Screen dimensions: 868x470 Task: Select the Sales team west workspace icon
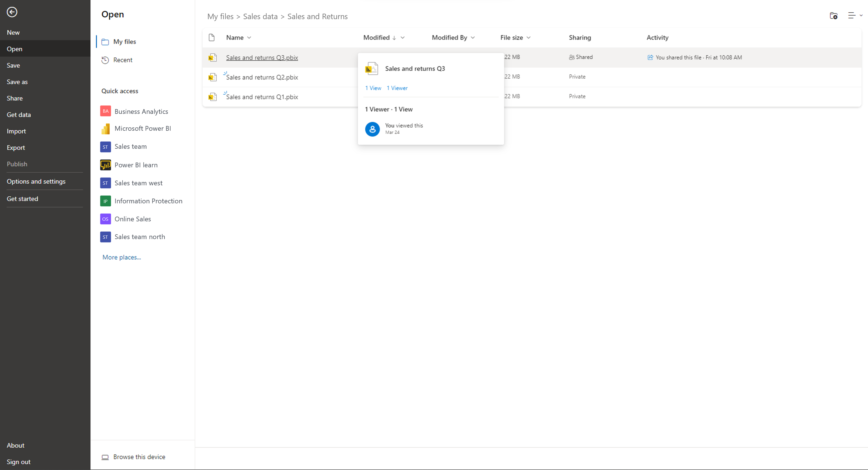pyautogui.click(x=105, y=183)
